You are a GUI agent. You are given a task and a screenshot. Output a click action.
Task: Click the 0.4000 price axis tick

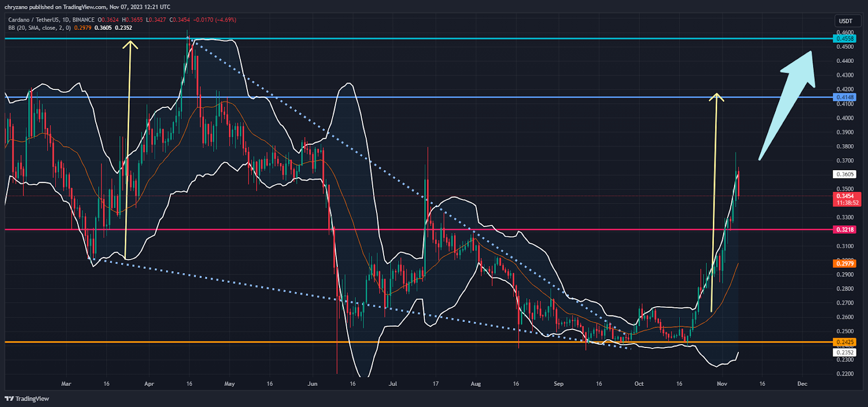point(845,118)
